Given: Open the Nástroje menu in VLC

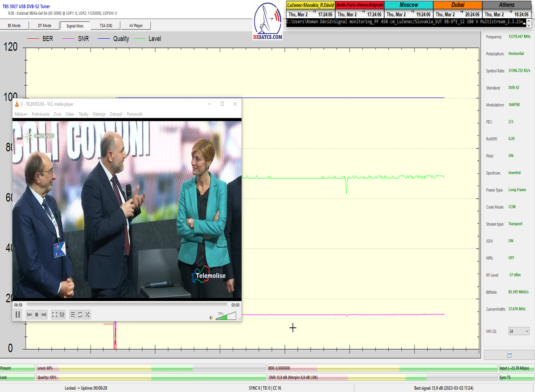Looking at the screenshot, I should (x=99, y=114).
